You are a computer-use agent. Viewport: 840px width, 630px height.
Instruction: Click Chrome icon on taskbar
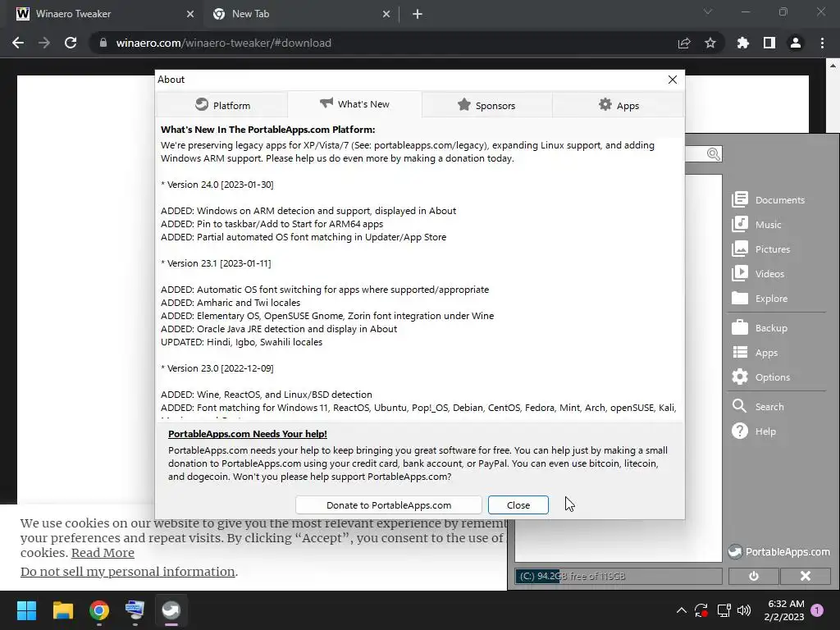click(x=99, y=610)
